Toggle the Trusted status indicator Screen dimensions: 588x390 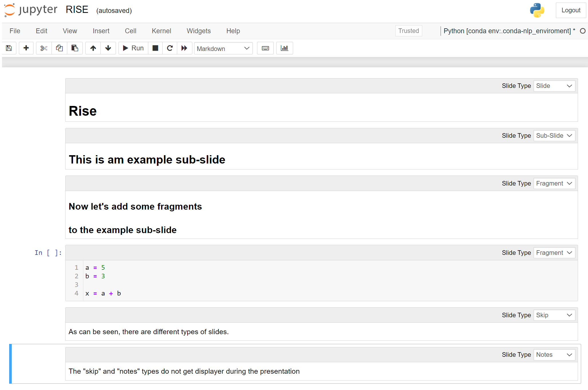pos(408,30)
